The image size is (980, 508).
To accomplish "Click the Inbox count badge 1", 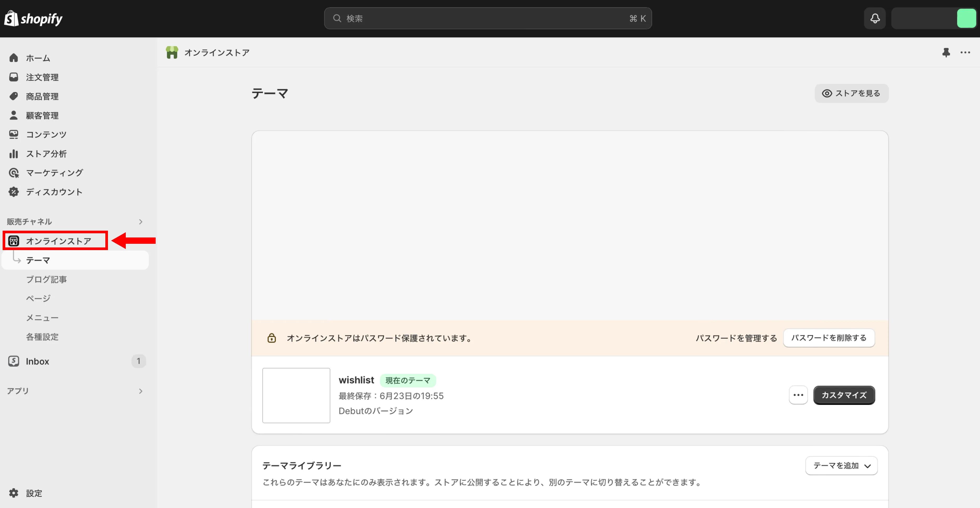I will point(138,361).
